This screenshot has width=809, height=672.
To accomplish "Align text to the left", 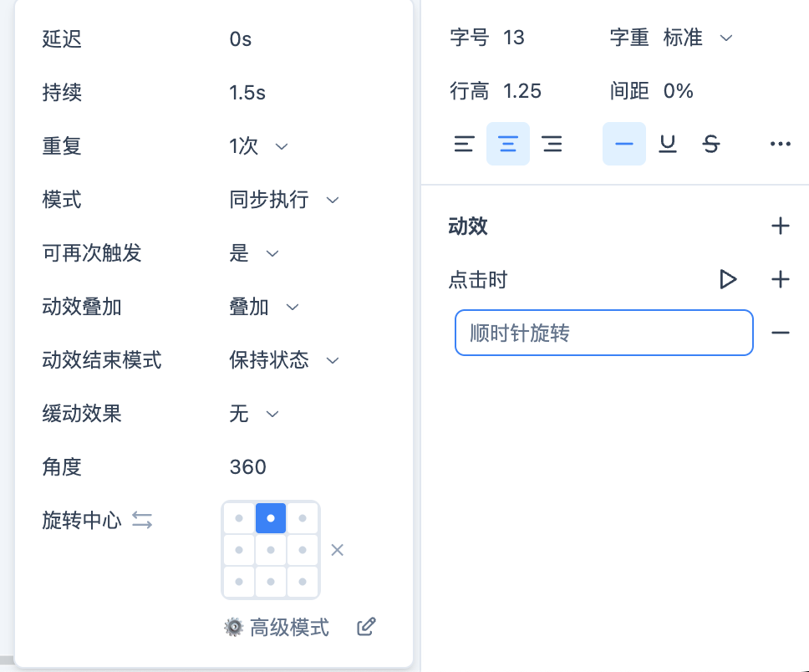I will coord(464,145).
